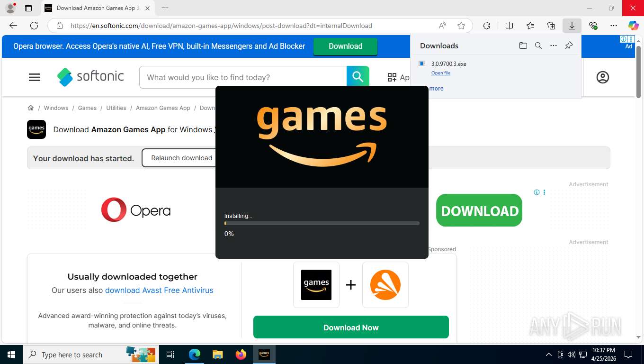
Task: Open notifications center icon
Action: tap(628, 355)
